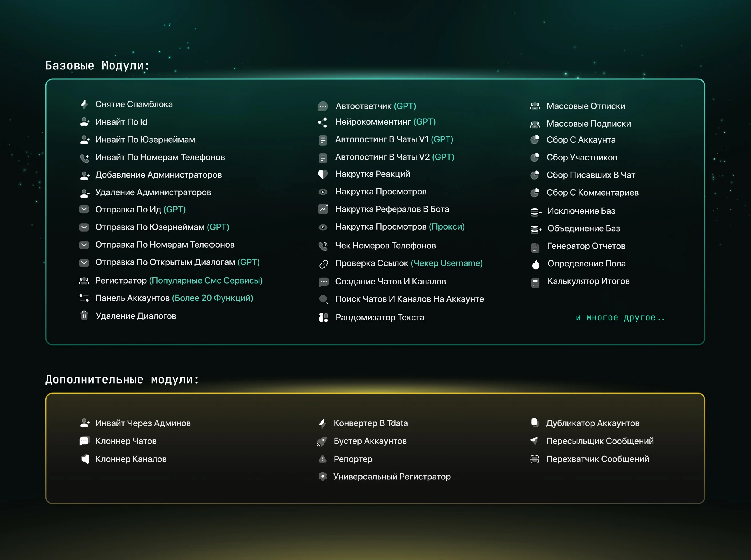Screen dimensions: 751x560
Task: Click the document icon beside Автопостинг В Чаты V1
Action: pos(323,140)
